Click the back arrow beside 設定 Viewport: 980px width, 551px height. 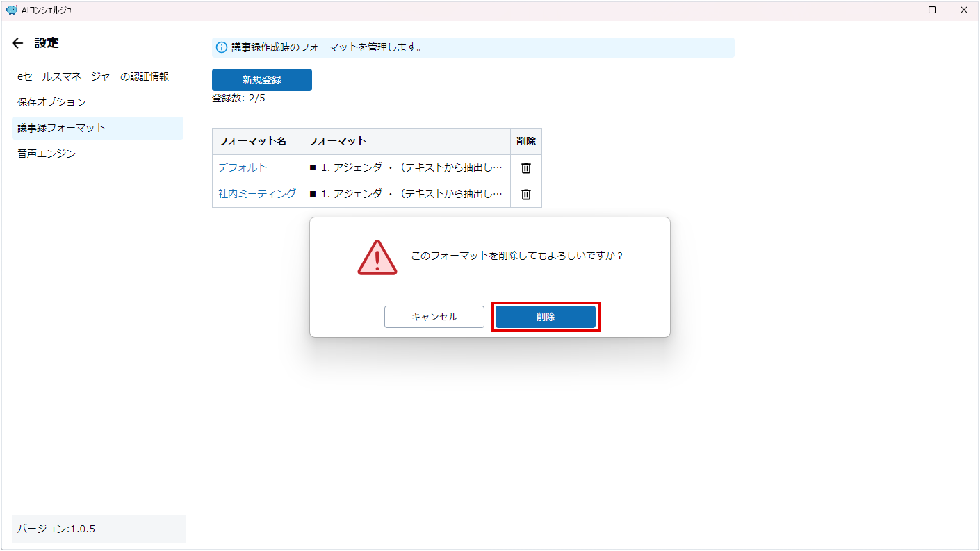[x=18, y=43]
